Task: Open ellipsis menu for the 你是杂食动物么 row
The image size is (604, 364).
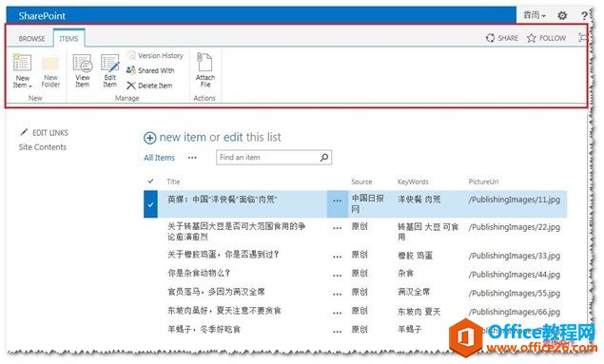Action: pos(337,275)
